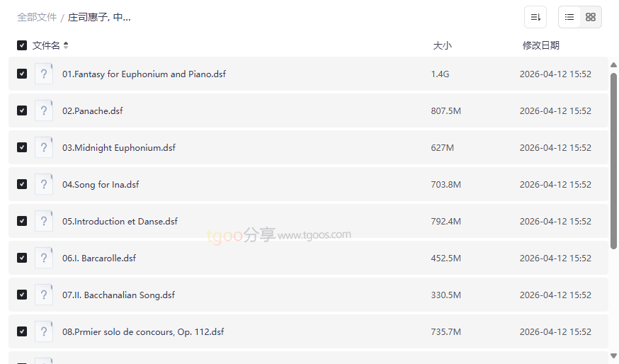Click the vertical scrollbar thumb
Image resolution: width=619 pixels, height=364 pixels.
tap(613, 159)
